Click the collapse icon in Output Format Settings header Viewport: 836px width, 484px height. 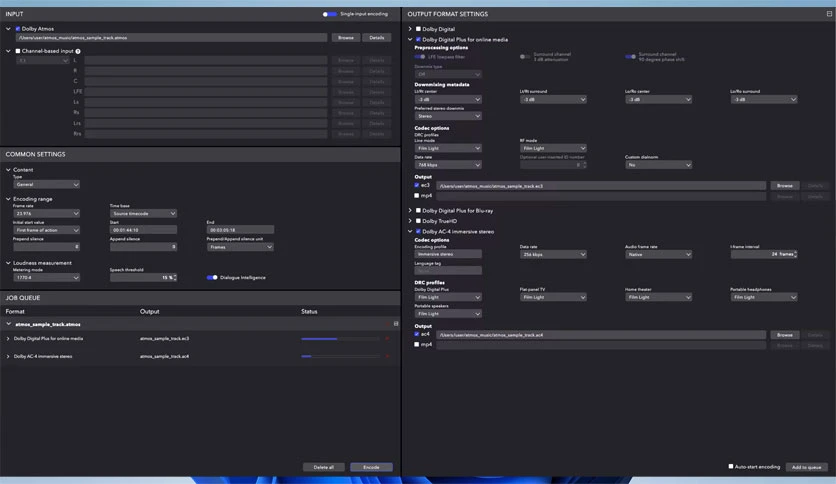pos(829,14)
